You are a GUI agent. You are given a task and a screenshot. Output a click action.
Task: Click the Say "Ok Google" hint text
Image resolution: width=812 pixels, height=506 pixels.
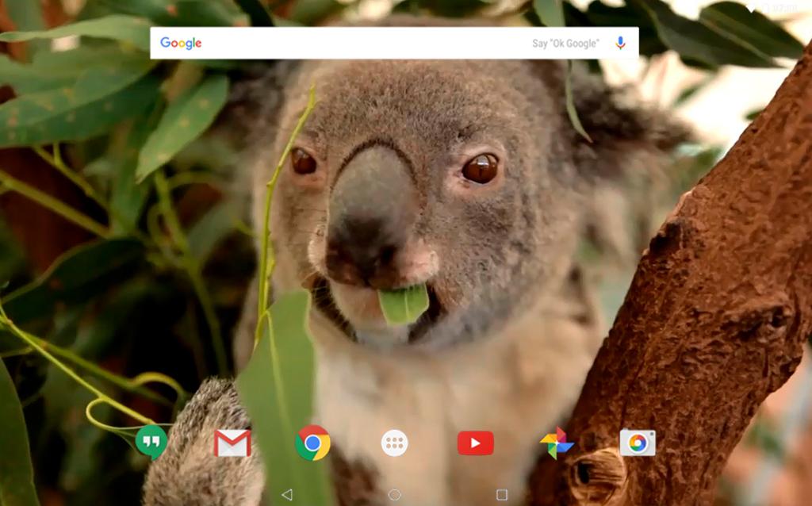coord(565,44)
